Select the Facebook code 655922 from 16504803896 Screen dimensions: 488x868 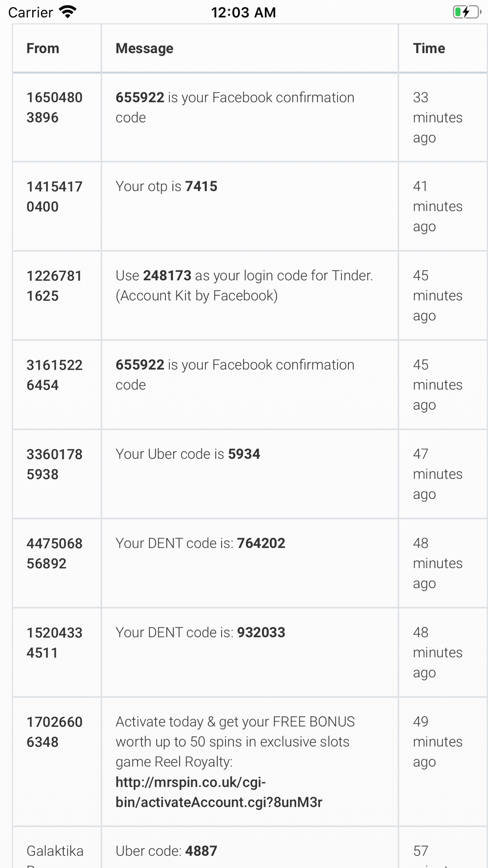(x=140, y=98)
